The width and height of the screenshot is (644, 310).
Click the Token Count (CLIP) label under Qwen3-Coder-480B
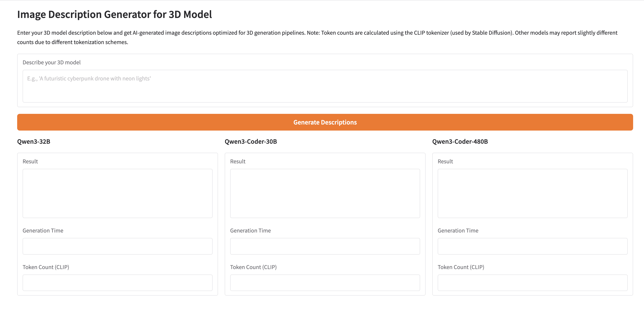pyautogui.click(x=461, y=267)
